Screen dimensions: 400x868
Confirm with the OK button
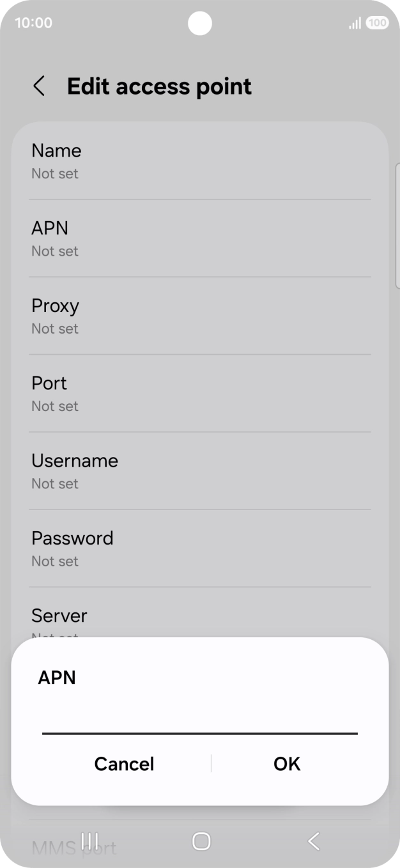[x=286, y=763]
